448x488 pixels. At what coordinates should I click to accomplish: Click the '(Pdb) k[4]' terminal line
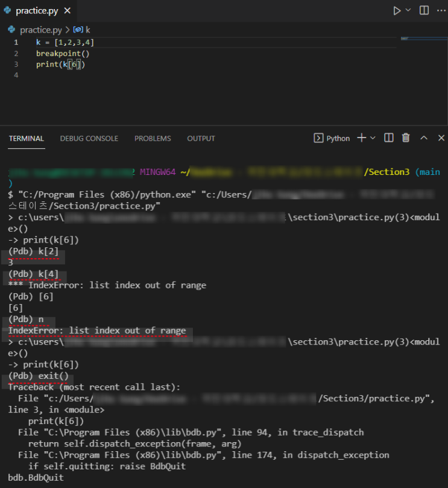point(33,274)
